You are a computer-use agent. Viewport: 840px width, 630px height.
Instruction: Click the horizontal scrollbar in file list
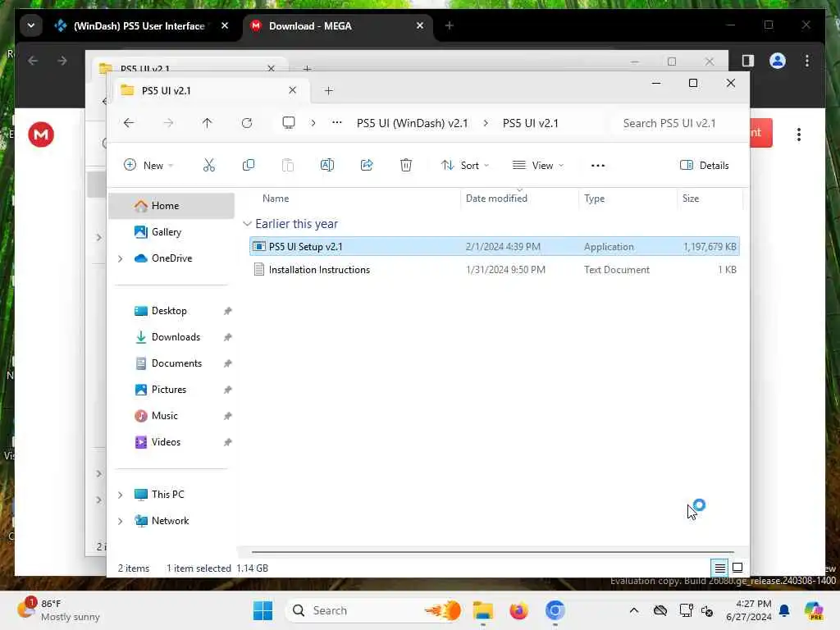pyautogui.click(x=492, y=552)
